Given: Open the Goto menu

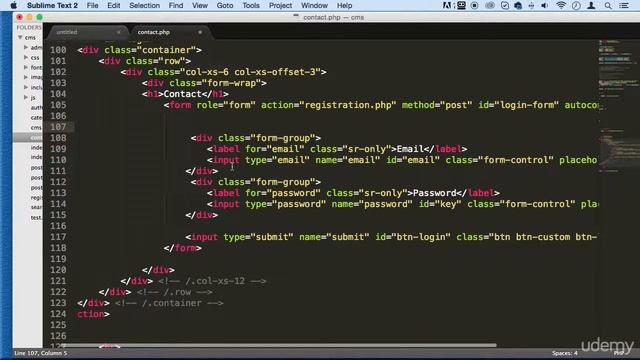Looking at the screenshot, I should pos(225,6).
